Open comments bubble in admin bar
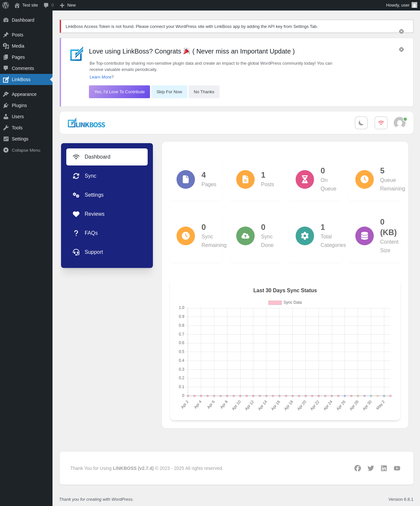This screenshot has height=506, width=420. point(49,5)
